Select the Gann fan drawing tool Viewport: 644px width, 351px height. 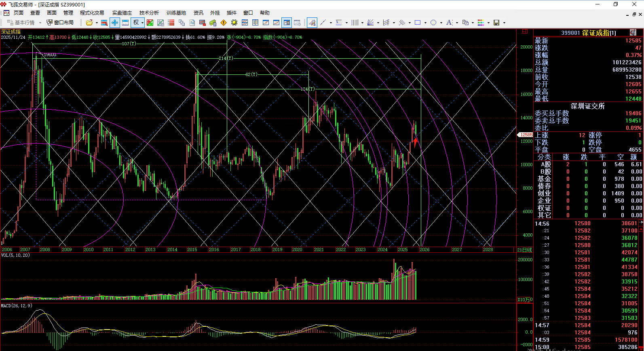click(370, 23)
